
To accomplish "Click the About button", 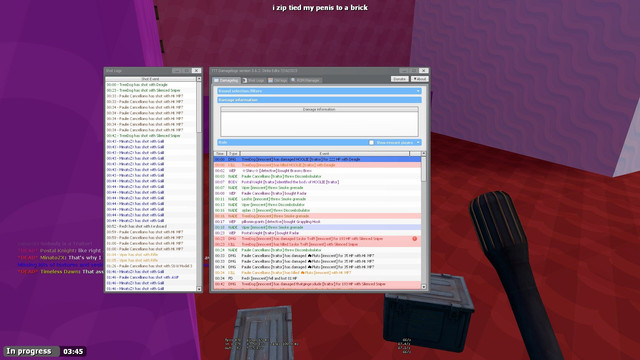I will [x=419, y=79].
